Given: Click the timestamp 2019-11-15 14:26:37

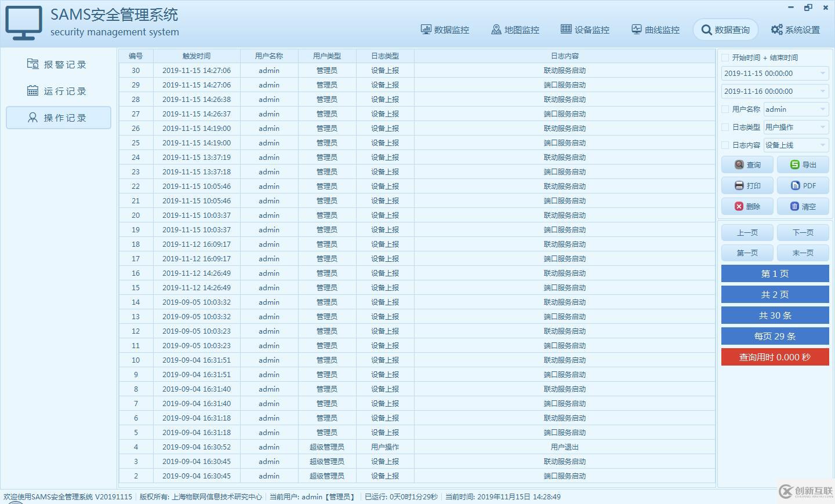Looking at the screenshot, I should pos(197,114).
